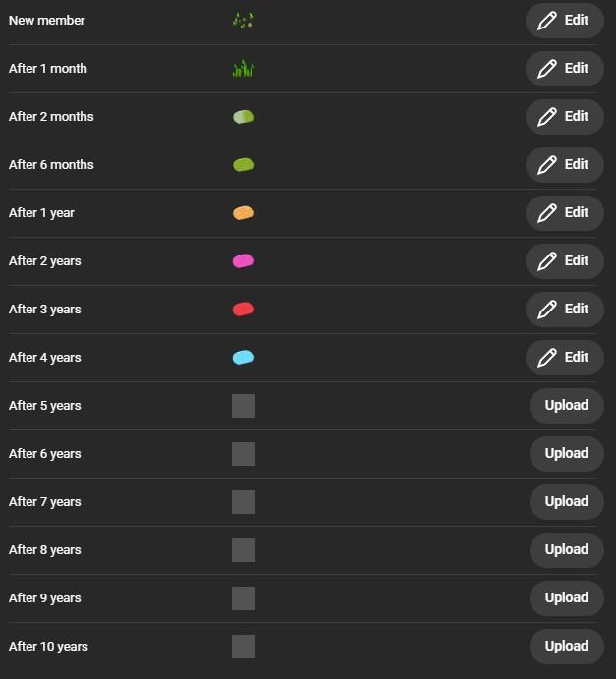Select the After 2 months pale green badge
The width and height of the screenshot is (616, 679).
coord(243,117)
